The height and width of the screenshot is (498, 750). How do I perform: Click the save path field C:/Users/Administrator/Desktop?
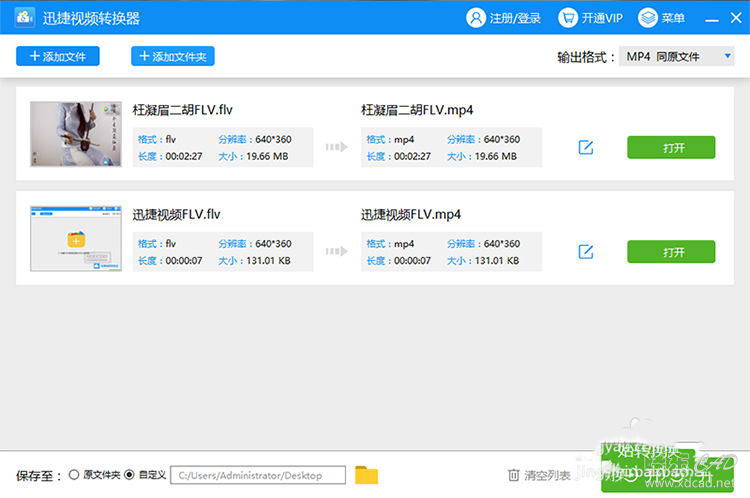click(258, 475)
